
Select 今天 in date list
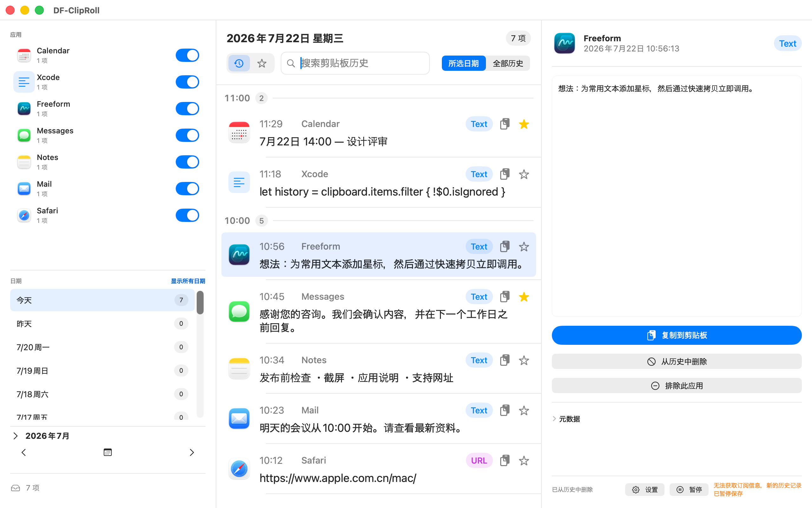102,300
